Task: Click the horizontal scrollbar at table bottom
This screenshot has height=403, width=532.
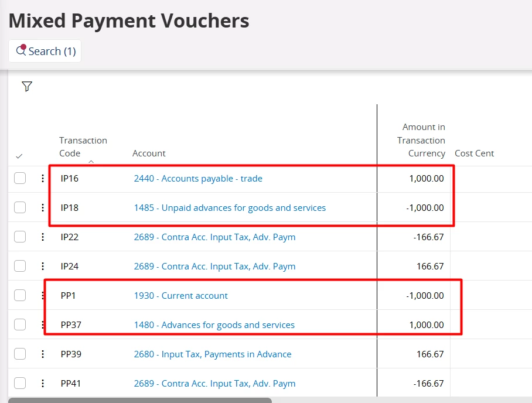Action: pos(140,400)
